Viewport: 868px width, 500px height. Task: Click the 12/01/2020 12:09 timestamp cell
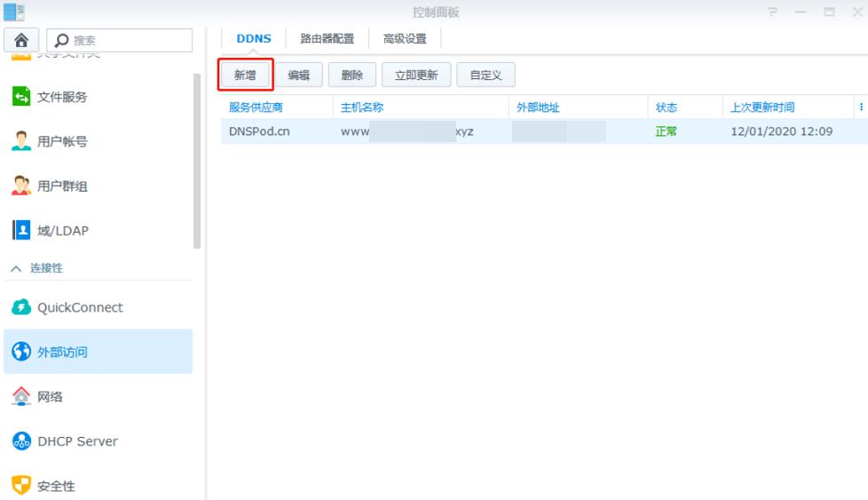(x=782, y=131)
